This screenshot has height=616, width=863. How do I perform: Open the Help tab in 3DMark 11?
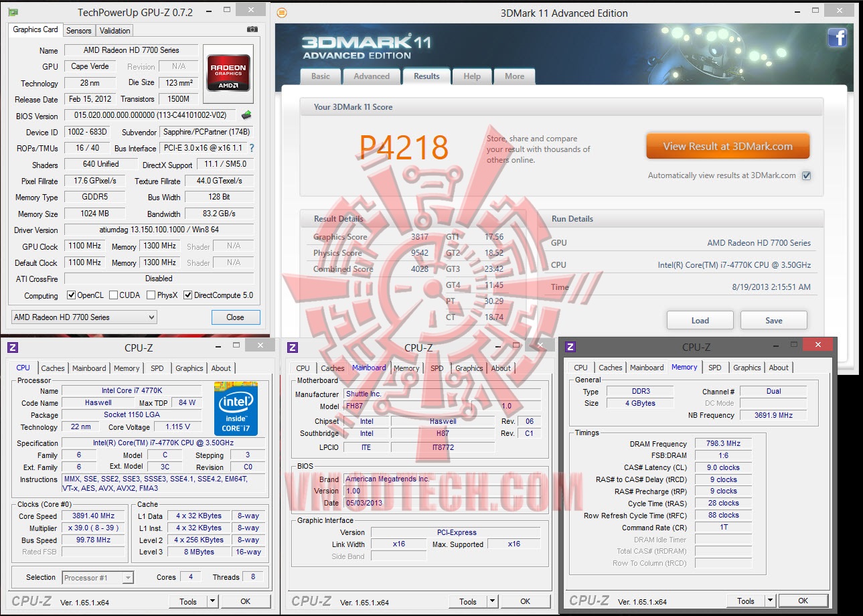click(x=472, y=76)
